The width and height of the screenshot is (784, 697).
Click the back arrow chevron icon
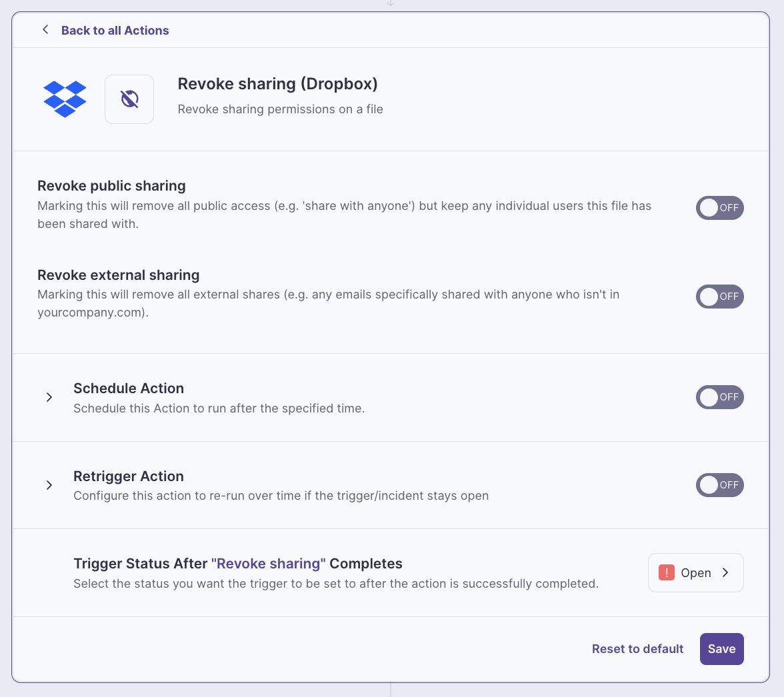click(x=45, y=30)
